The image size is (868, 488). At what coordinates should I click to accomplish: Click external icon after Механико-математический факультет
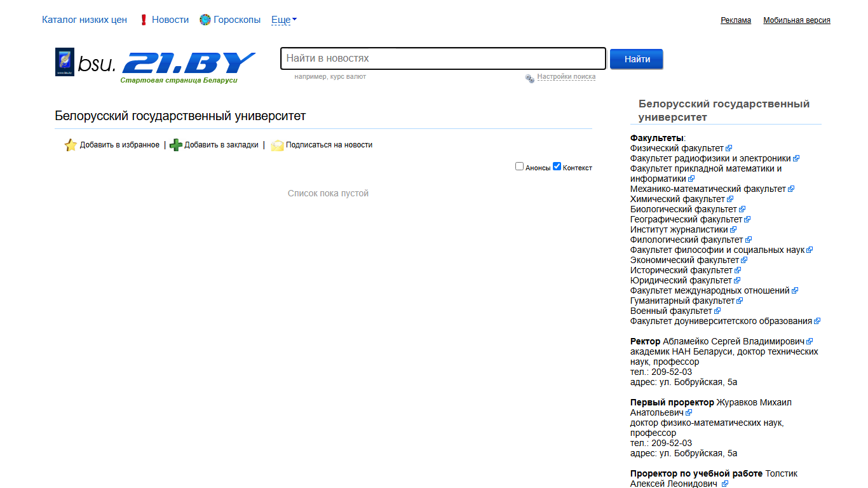click(791, 189)
